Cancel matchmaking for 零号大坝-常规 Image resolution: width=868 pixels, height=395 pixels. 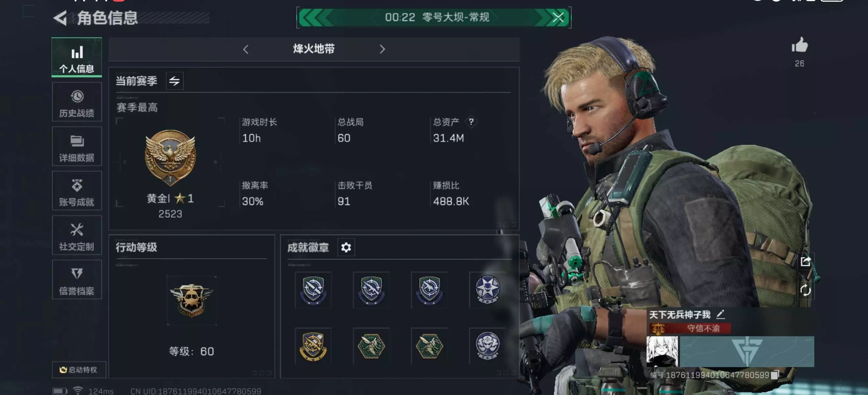[x=558, y=17]
